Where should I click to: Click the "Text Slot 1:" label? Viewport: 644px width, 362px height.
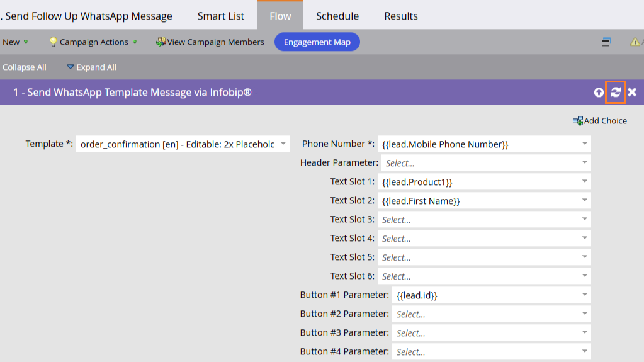(353, 181)
